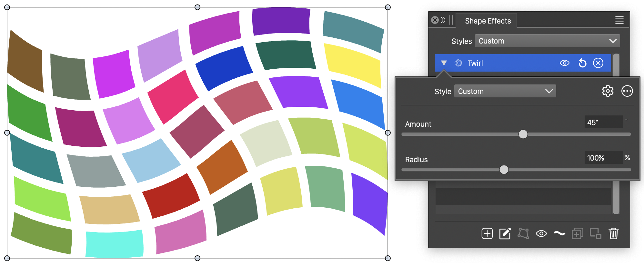Collapse the Twirl effect disclosure triangle

444,63
